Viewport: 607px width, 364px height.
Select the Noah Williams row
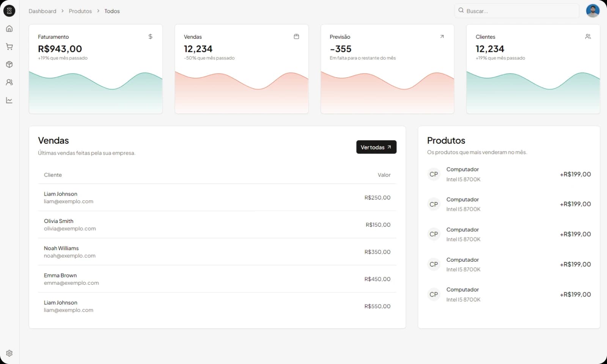point(217,252)
